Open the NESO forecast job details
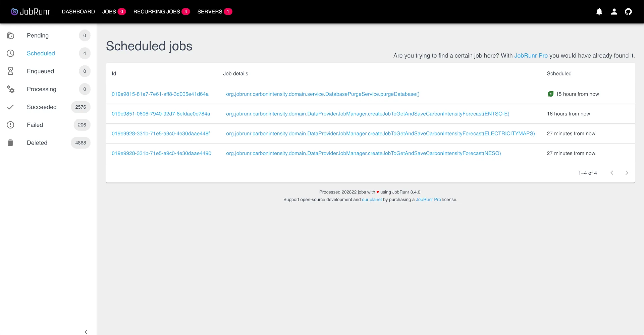 [363, 153]
